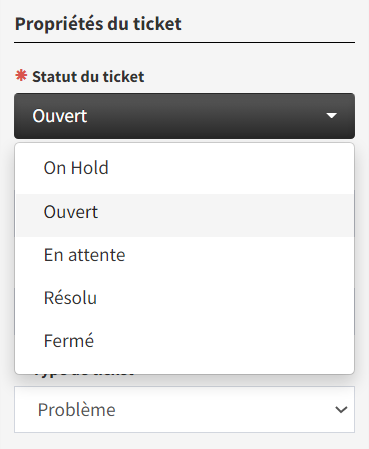Click empty area right of On Hold
This screenshot has width=369, height=449.
(230, 168)
